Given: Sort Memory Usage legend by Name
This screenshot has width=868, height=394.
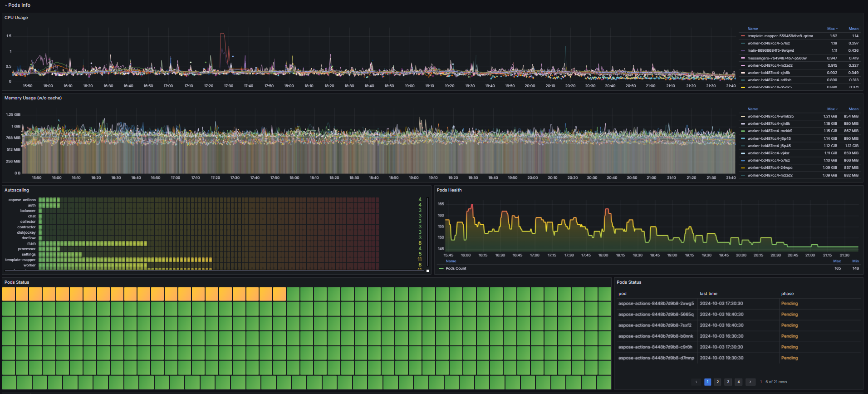Looking at the screenshot, I should tap(753, 109).
